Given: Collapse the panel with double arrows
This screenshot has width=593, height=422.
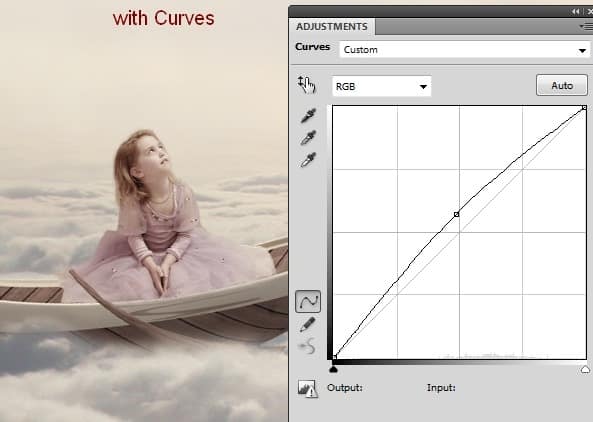Looking at the screenshot, I should (x=576, y=12).
